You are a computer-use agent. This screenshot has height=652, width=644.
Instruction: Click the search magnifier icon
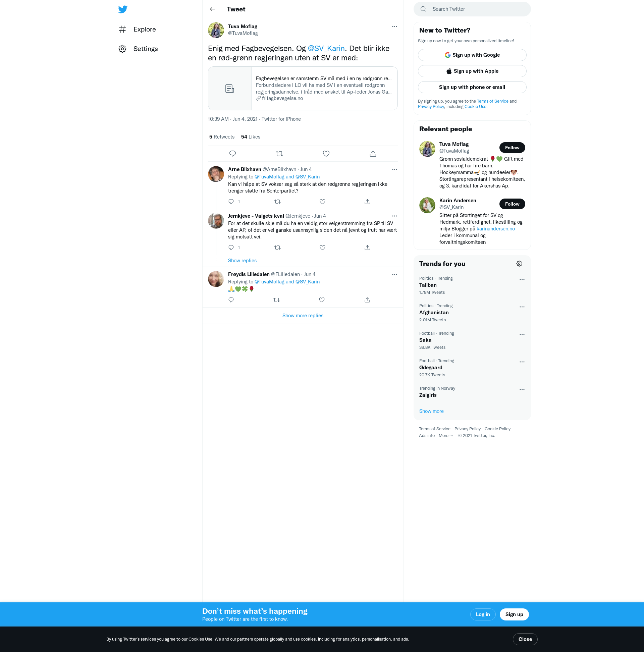coord(423,9)
